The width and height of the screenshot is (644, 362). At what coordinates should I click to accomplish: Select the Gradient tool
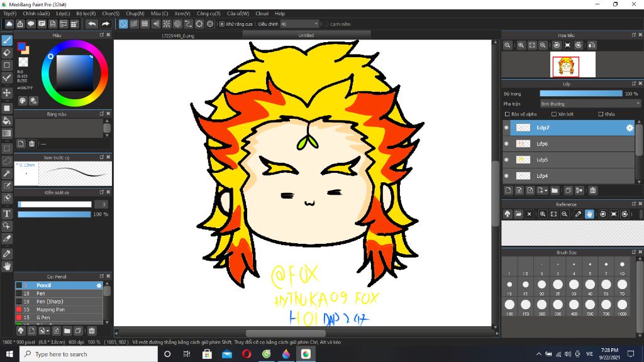6,133
